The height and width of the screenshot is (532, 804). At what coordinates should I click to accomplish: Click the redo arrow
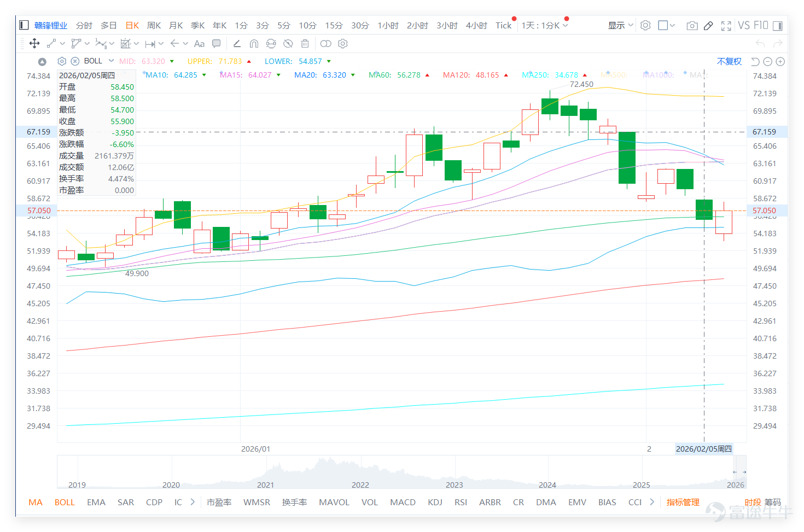[778, 43]
